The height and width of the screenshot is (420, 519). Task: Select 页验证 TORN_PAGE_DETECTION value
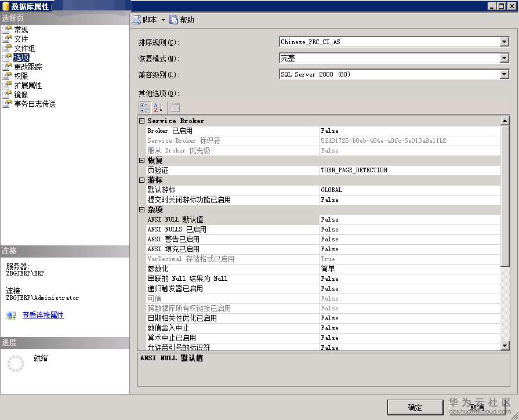(x=410, y=170)
